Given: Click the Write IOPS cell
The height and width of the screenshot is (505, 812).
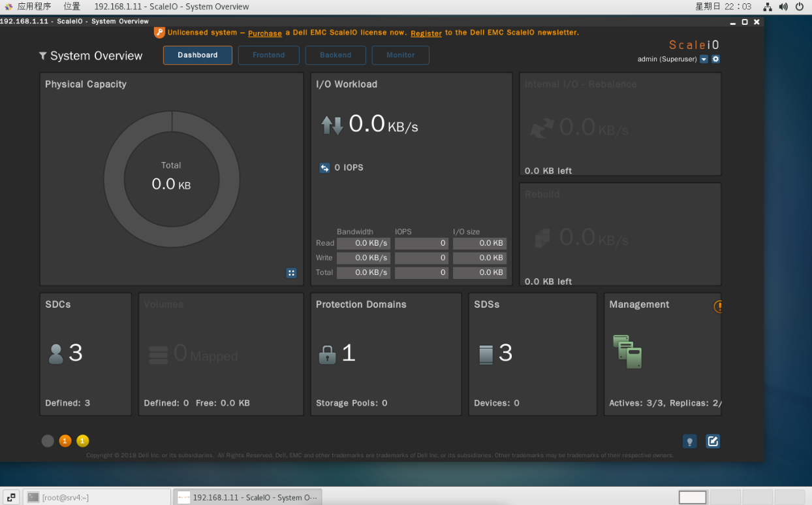Looking at the screenshot, I should click(422, 258).
